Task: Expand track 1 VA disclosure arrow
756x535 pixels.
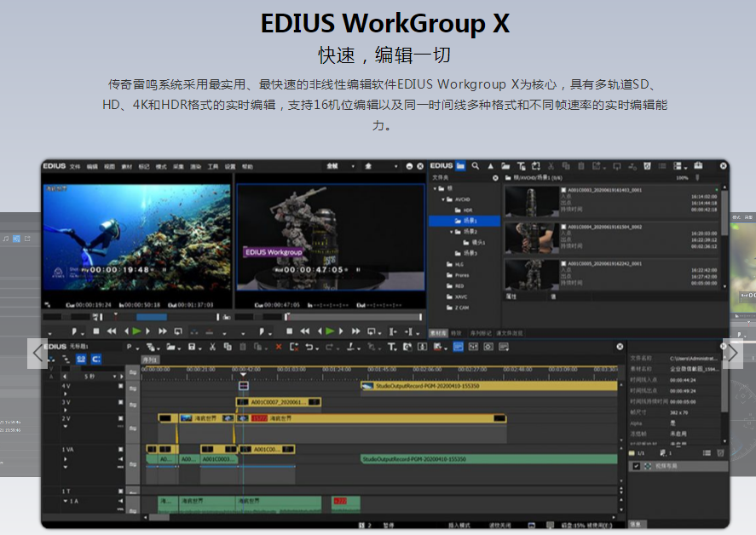Action: pyautogui.click(x=66, y=459)
